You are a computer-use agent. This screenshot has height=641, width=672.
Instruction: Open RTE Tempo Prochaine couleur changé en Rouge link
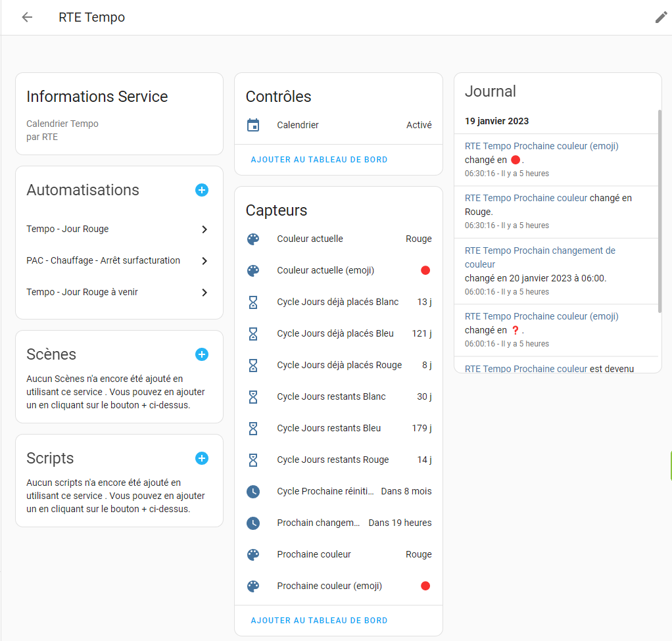click(526, 198)
